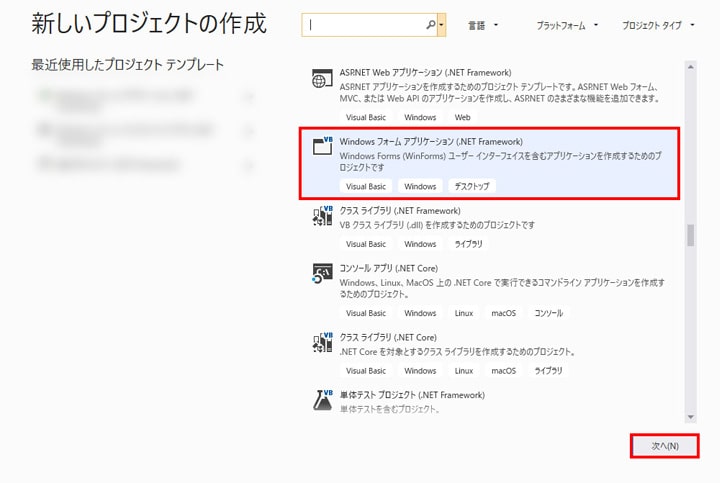Click the template list scrollbar thumb
The height and width of the screenshot is (483, 720).
pos(691,235)
